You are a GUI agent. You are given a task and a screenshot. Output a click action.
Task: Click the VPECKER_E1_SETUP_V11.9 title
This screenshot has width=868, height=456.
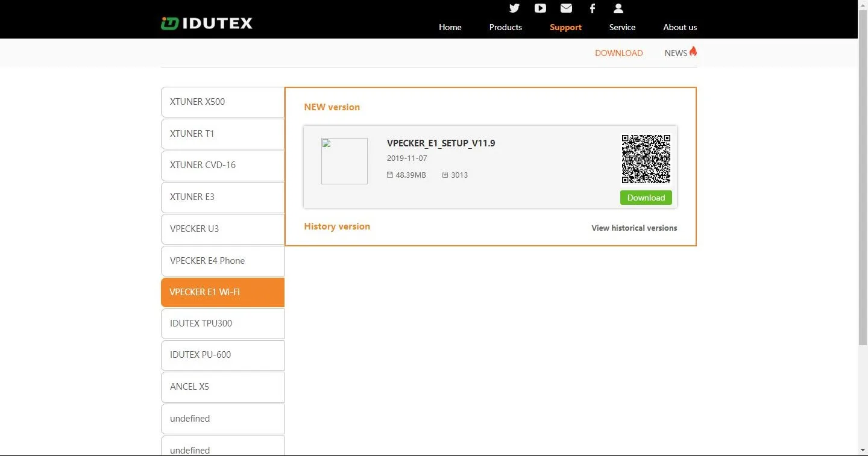(441, 143)
